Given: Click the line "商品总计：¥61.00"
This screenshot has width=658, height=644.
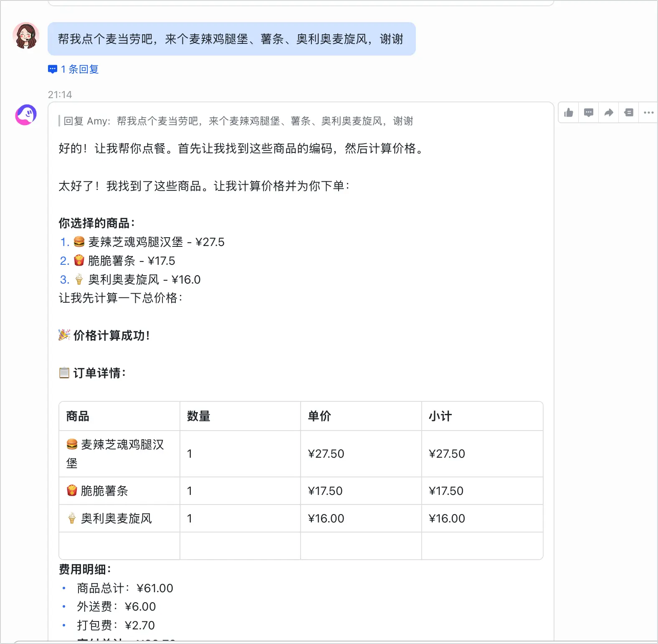Looking at the screenshot, I should pyautogui.click(x=125, y=588).
